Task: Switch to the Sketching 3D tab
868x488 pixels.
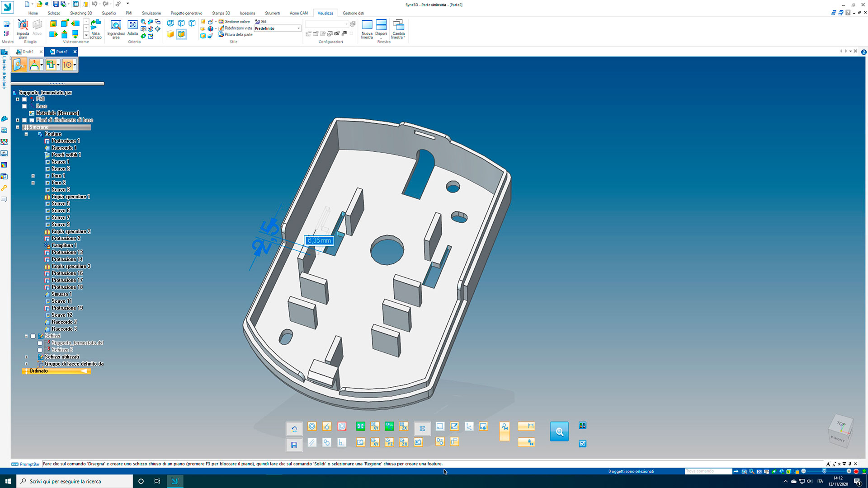Action: tap(81, 13)
